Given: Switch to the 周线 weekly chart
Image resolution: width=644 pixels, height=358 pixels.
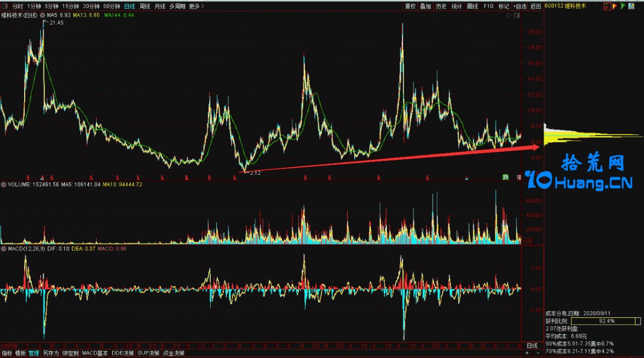Looking at the screenshot, I should click(x=145, y=6).
